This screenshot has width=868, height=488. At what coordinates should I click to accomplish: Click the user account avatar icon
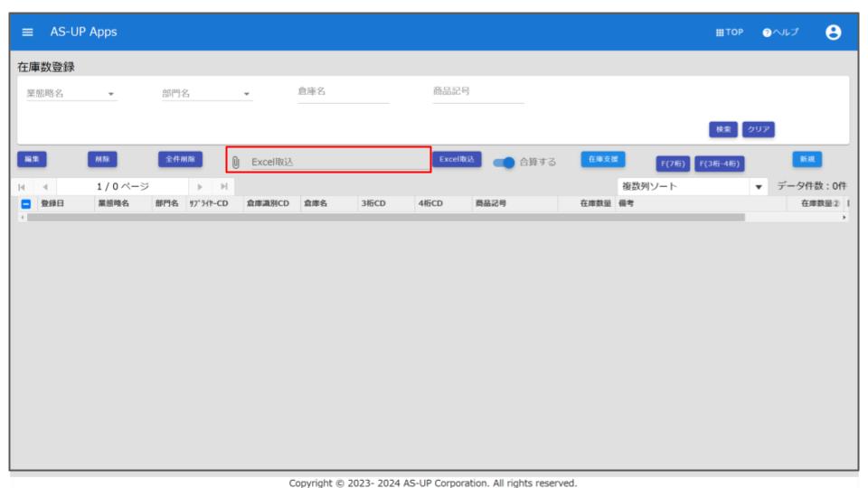click(x=833, y=32)
